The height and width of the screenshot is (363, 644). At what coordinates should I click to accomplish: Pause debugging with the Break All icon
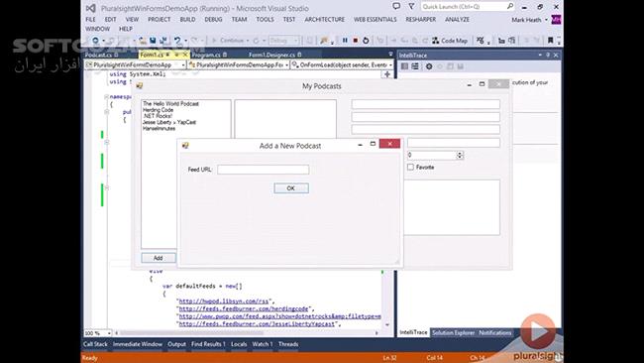point(345,41)
